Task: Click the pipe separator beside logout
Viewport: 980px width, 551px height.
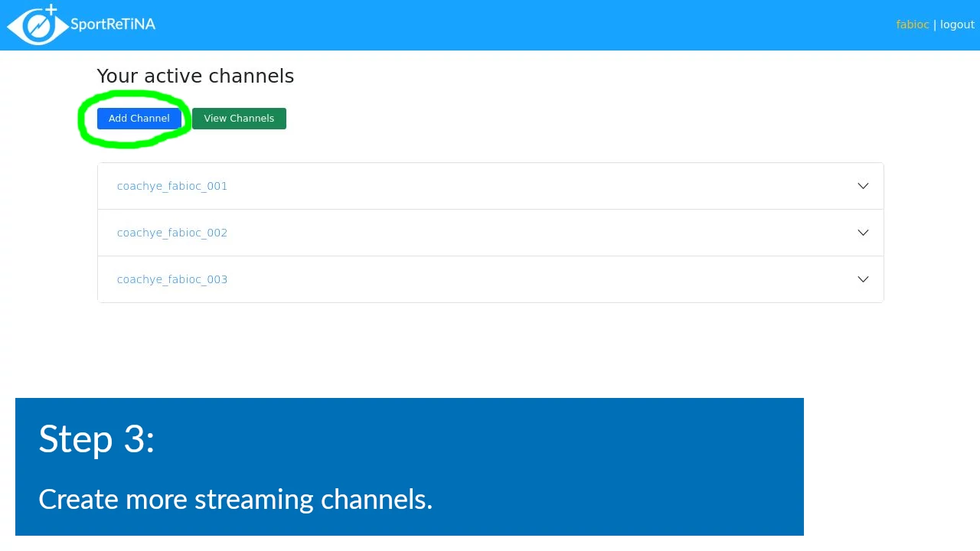Action: 935,24
